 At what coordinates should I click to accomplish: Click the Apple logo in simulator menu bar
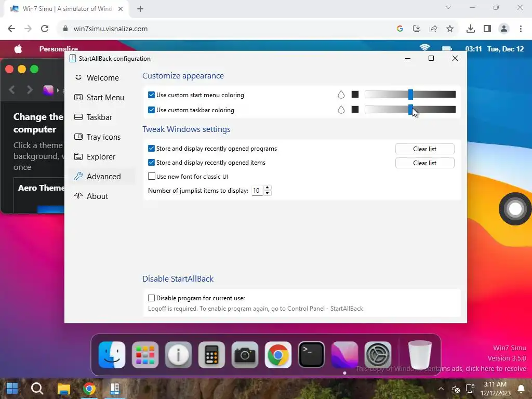[18, 49]
